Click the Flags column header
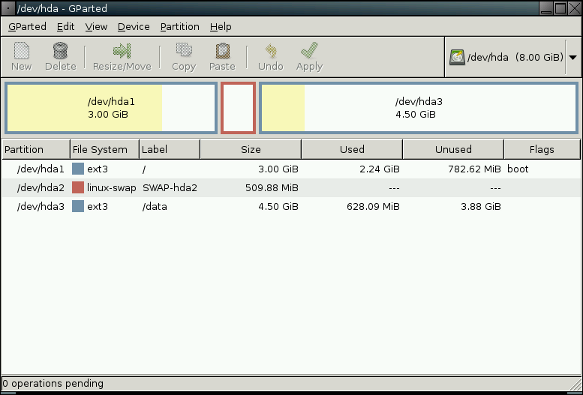The width and height of the screenshot is (583, 395). pyautogui.click(x=542, y=150)
